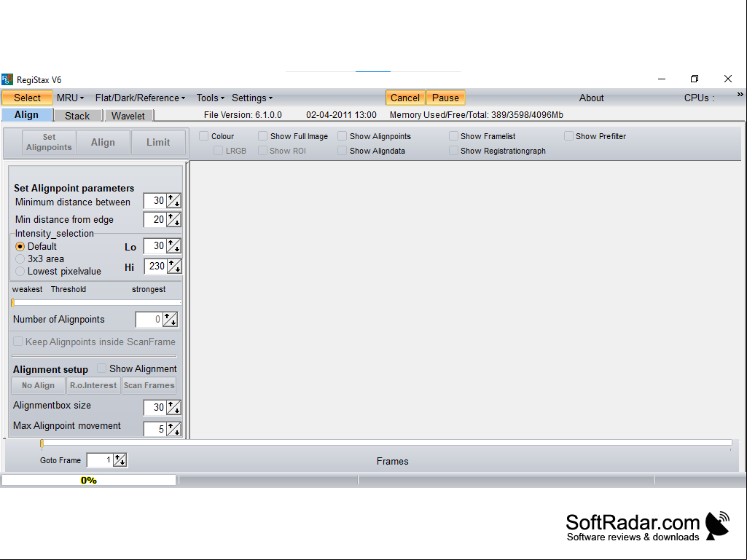Switch to the Stack tab
Viewport: 747px width, 560px height.
click(77, 116)
